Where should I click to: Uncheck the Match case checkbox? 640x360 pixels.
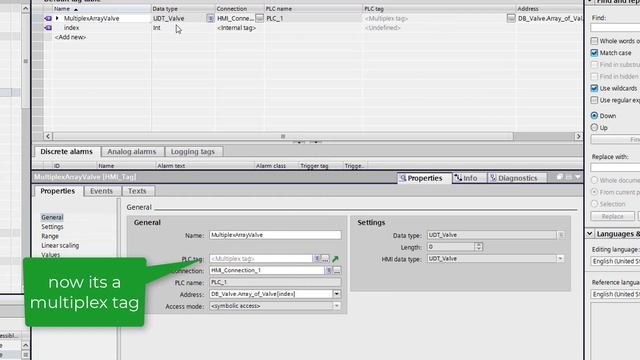tap(594, 53)
